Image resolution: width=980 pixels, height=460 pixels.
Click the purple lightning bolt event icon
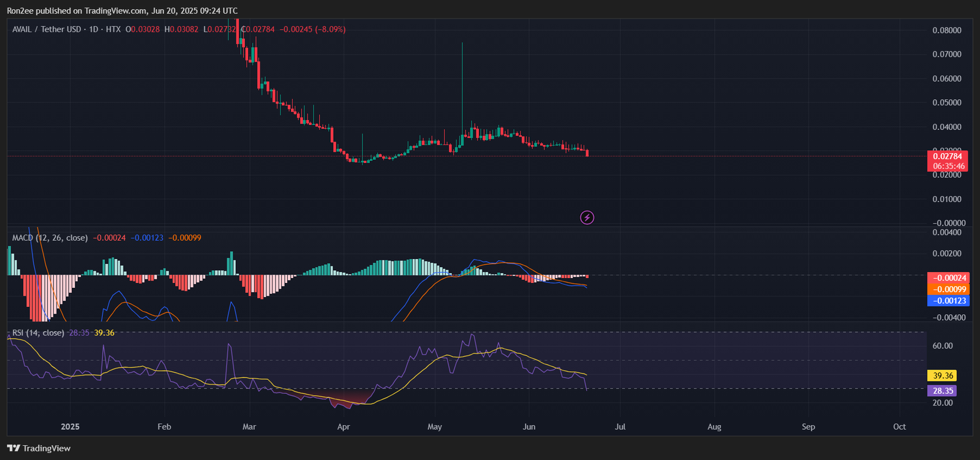587,217
